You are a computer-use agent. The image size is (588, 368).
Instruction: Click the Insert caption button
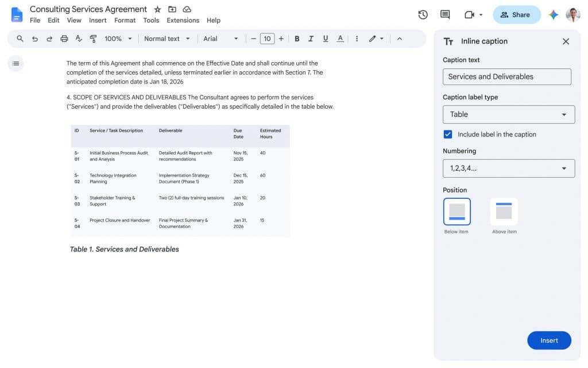click(x=548, y=340)
